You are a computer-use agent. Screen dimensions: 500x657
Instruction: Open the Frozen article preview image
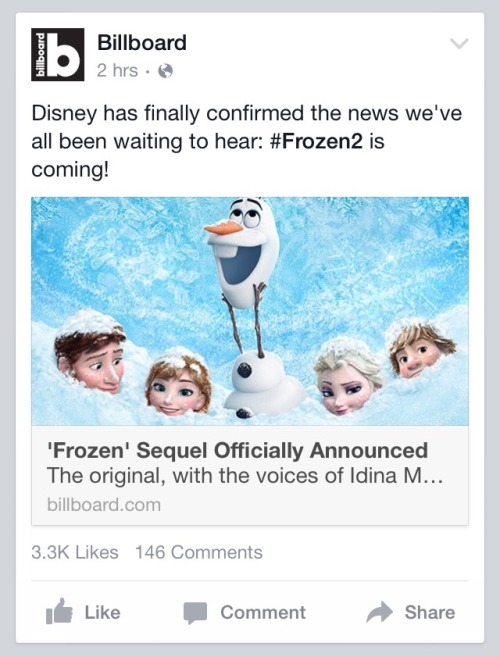click(x=250, y=311)
